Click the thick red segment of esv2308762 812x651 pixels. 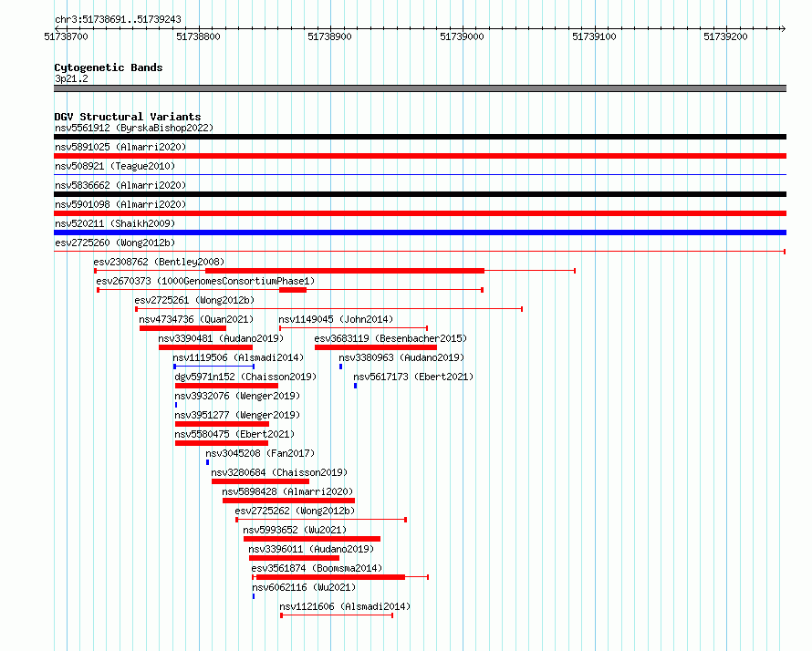[345, 271]
